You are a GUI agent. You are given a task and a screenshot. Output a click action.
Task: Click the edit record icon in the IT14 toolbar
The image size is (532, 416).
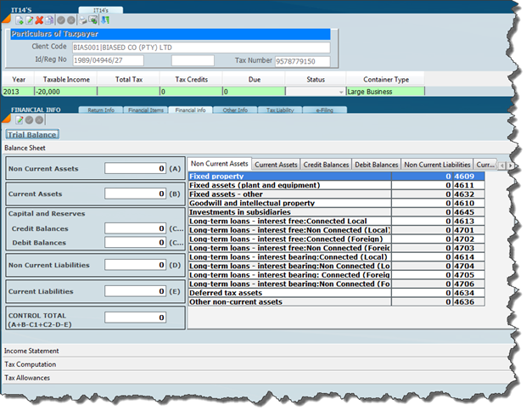[x=28, y=19]
